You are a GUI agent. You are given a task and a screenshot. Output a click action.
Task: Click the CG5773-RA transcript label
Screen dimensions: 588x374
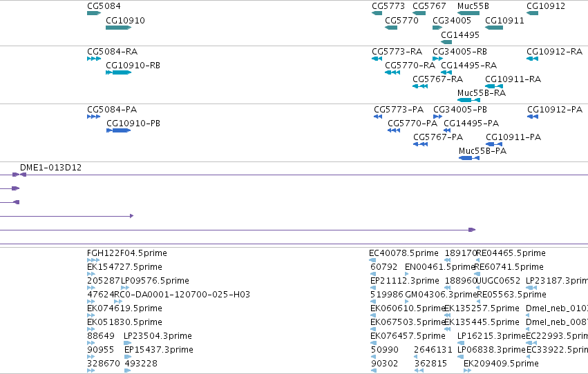(397, 52)
